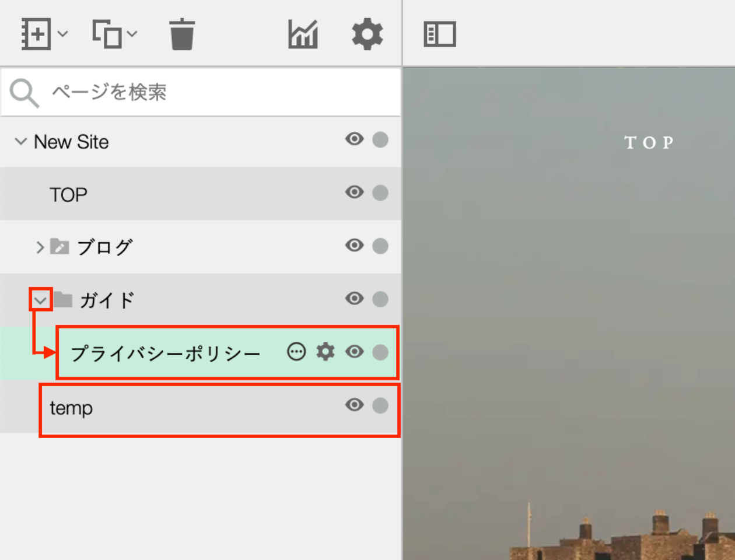Viewport: 735px width, 560px height.
Task: Click the duplicate page icon
Action: point(108,34)
